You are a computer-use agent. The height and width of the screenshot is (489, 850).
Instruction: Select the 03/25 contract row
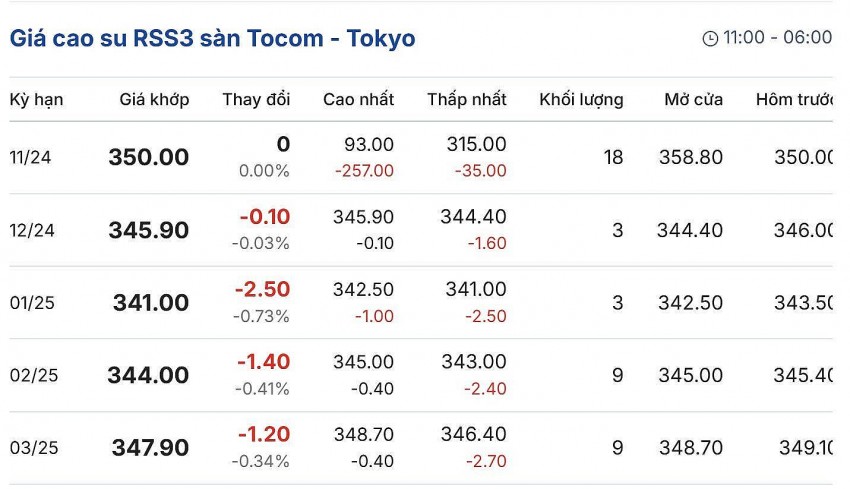[x=34, y=448]
